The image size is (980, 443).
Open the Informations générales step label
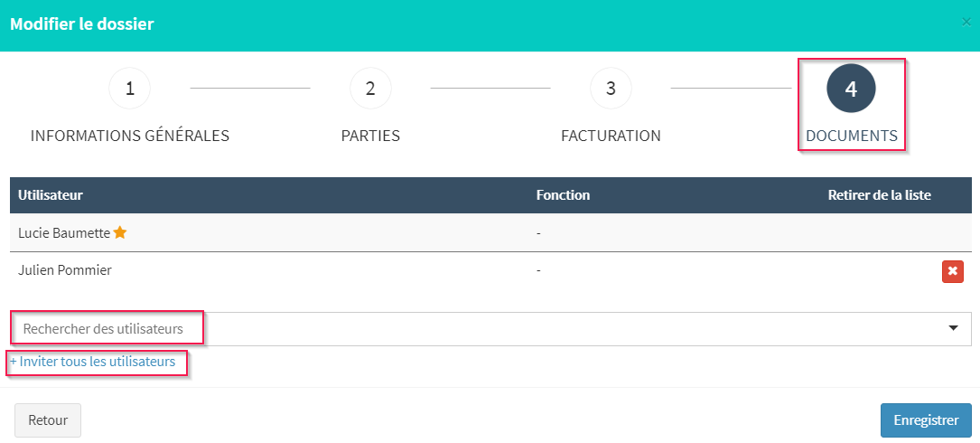130,136
